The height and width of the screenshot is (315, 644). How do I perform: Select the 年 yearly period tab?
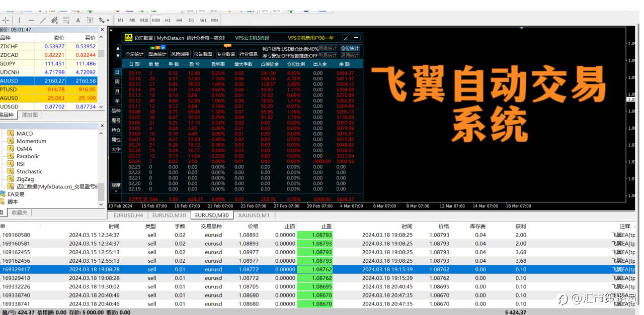coord(117,101)
